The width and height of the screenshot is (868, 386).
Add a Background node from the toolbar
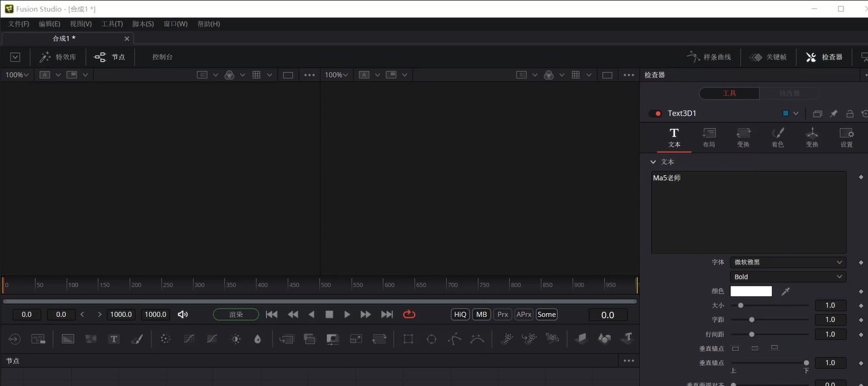coord(68,339)
